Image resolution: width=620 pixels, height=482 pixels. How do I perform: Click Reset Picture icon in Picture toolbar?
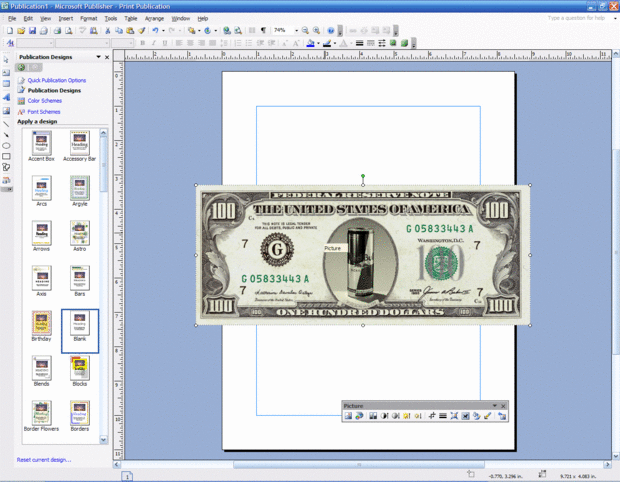502,416
